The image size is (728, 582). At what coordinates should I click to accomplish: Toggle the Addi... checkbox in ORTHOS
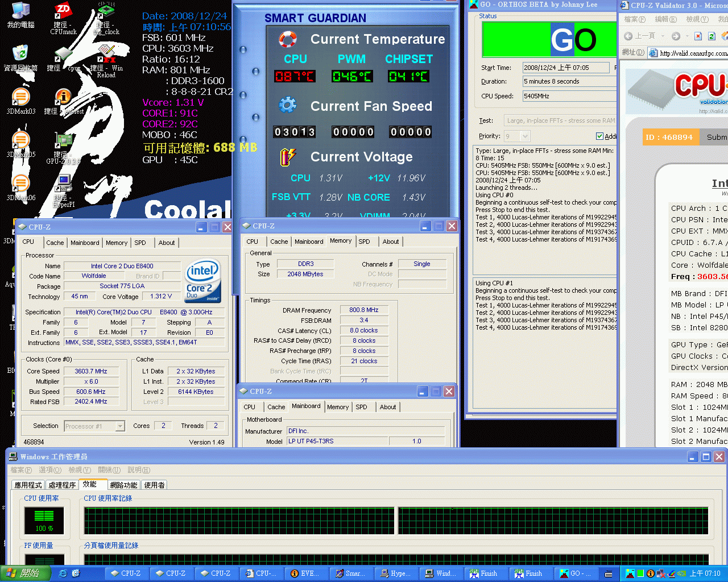click(599, 136)
